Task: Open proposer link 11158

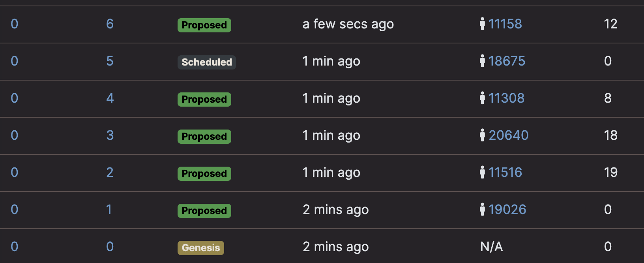Action: 505,24
